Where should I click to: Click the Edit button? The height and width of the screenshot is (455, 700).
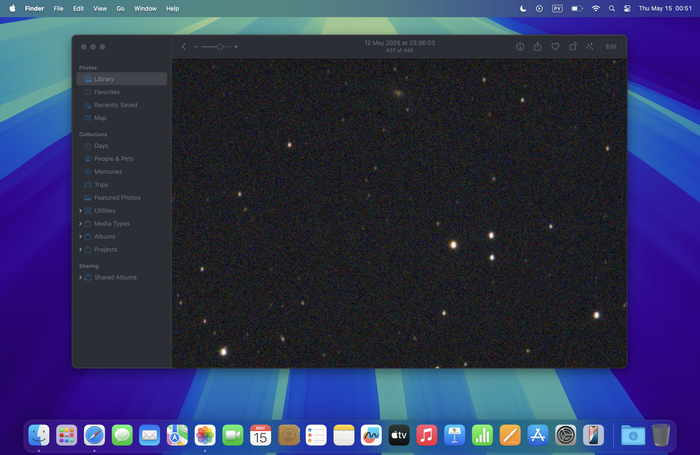click(611, 46)
